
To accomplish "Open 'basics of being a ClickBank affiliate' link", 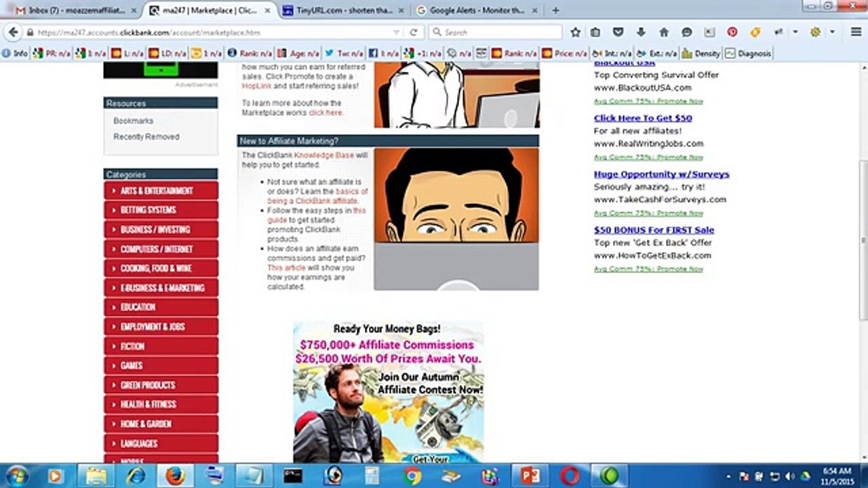I will coord(317,197).
